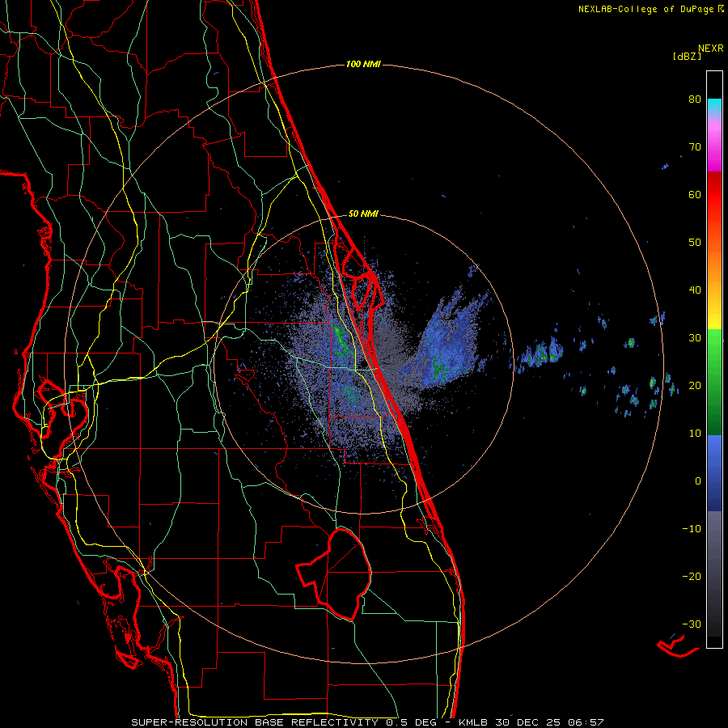
Task: Click the 30 value on dBZ scale
Action: [695, 338]
